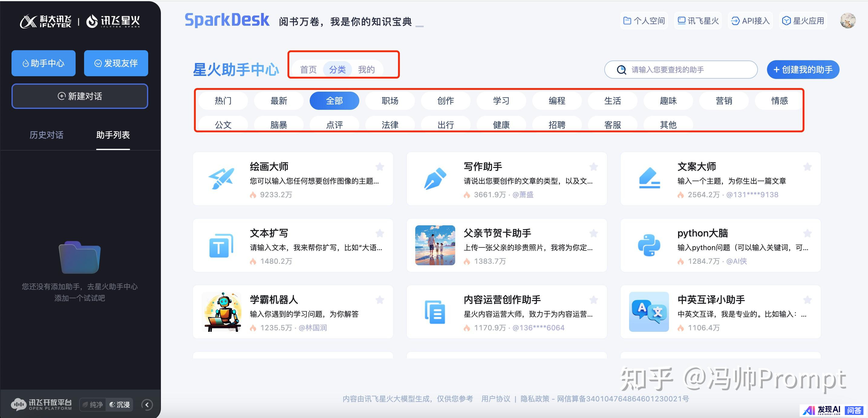This screenshot has height=418, width=868.
Task: Filter by 最新 category
Action: click(x=279, y=100)
